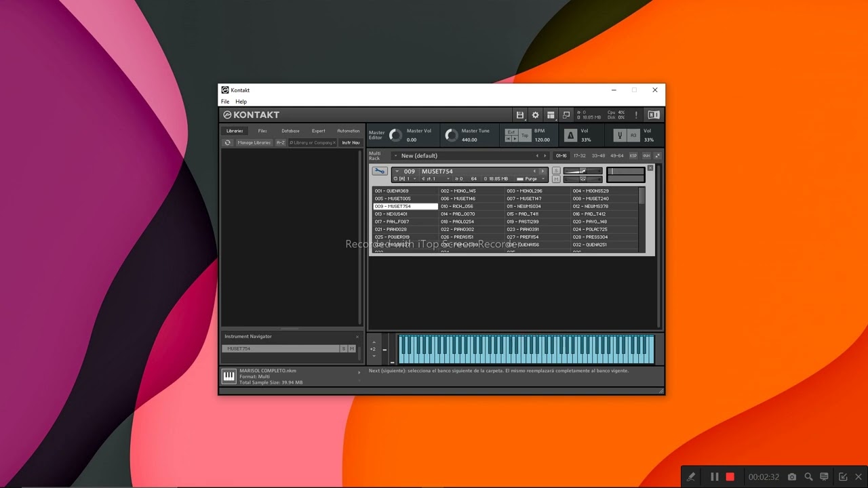Switch to the Automation tab
This screenshot has width=868, height=488.
349,131
